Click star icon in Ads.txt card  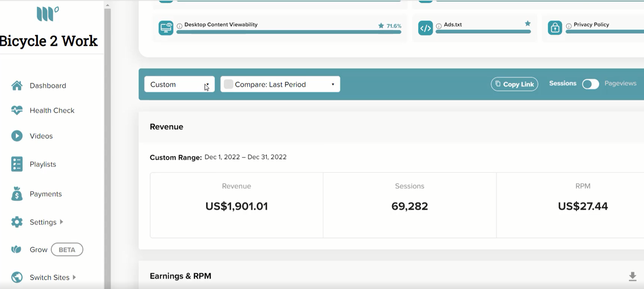point(528,23)
